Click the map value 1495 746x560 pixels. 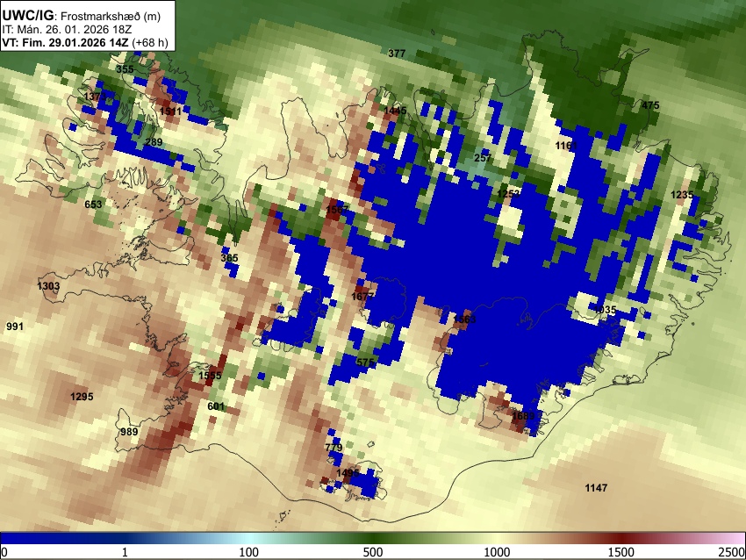coord(348,473)
